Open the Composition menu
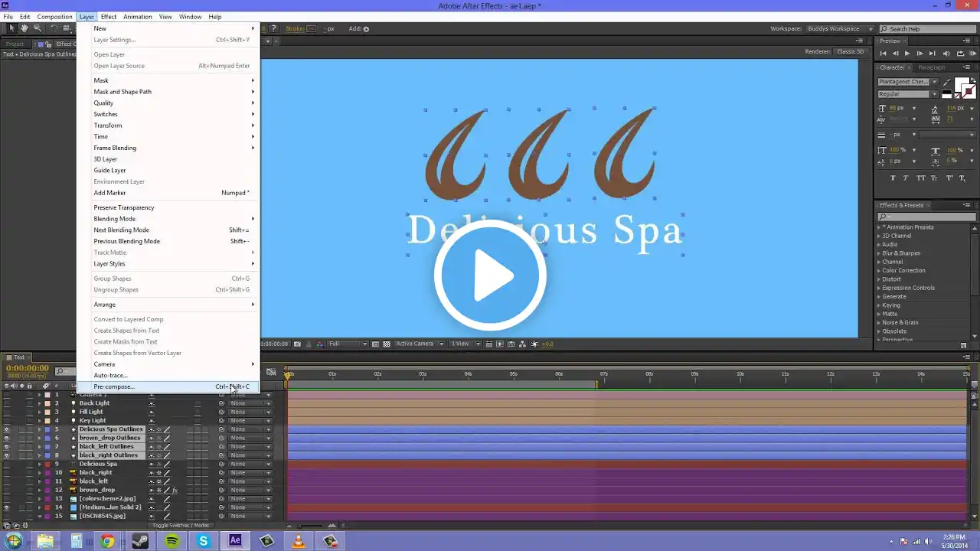 pyautogui.click(x=54, y=17)
